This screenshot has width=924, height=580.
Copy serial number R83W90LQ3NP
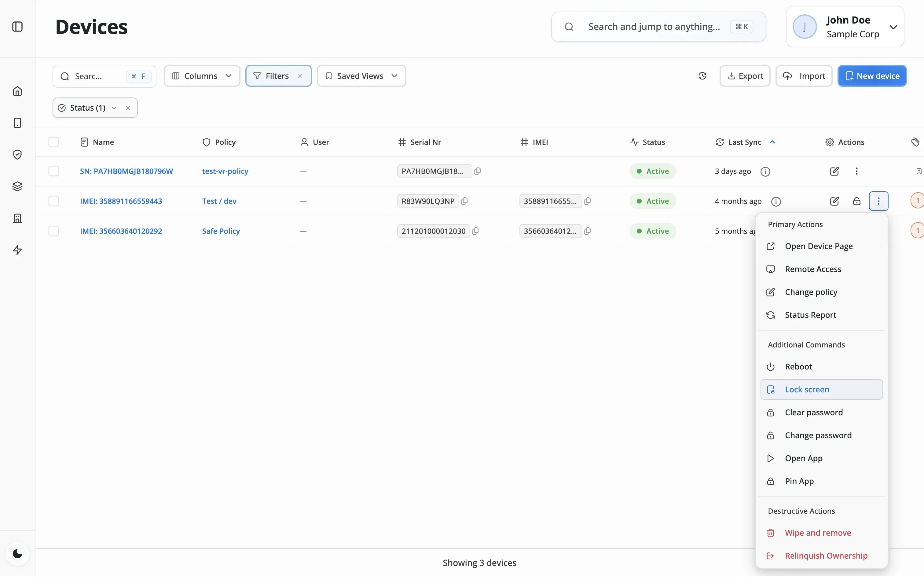coord(464,201)
